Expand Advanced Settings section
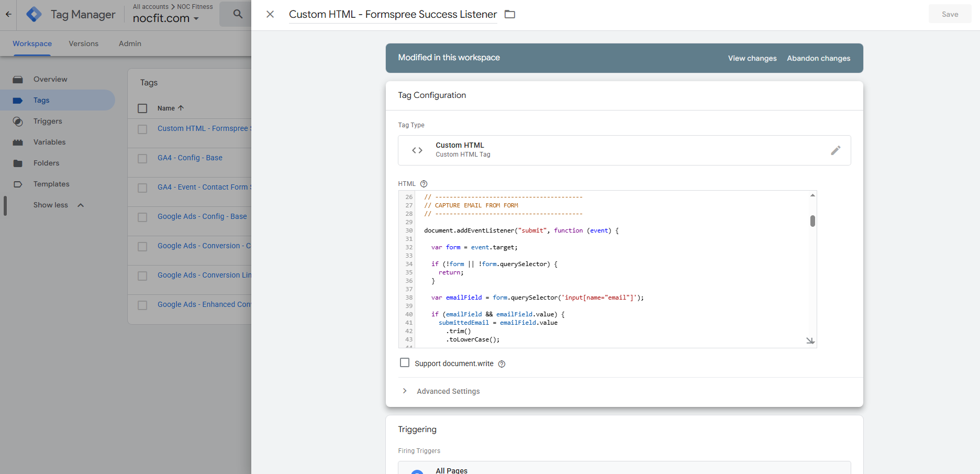 [x=448, y=391]
